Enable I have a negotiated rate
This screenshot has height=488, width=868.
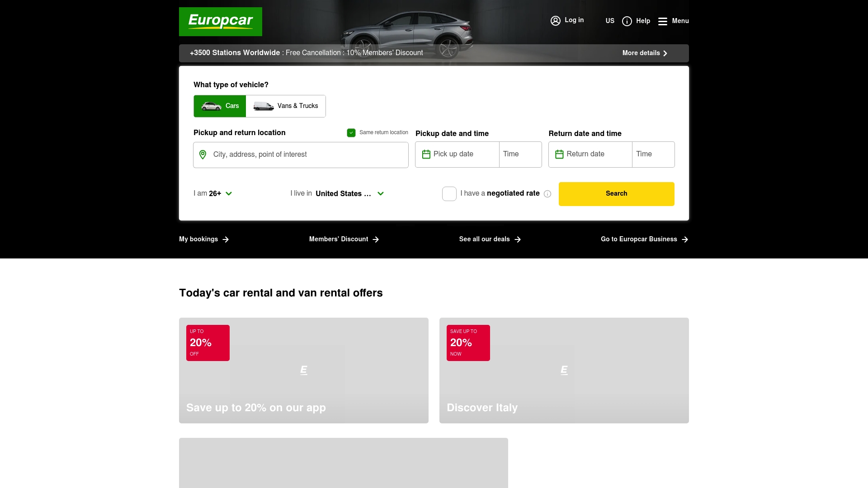coord(449,193)
